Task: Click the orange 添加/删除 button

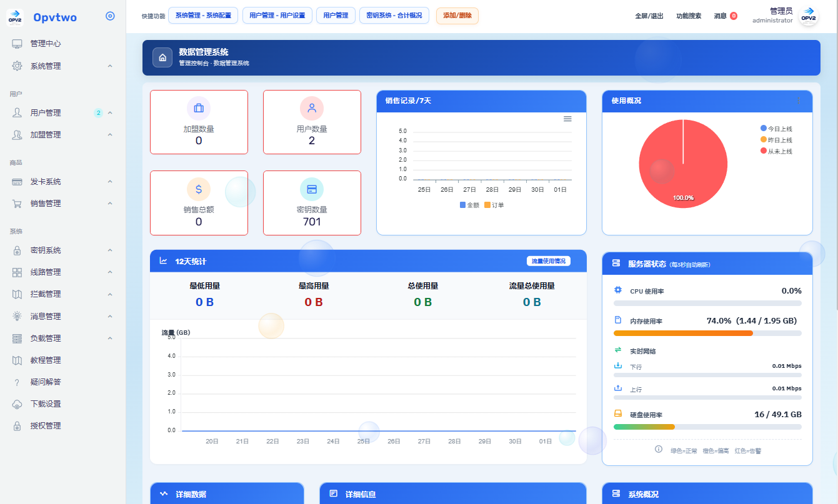Action: (x=457, y=16)
